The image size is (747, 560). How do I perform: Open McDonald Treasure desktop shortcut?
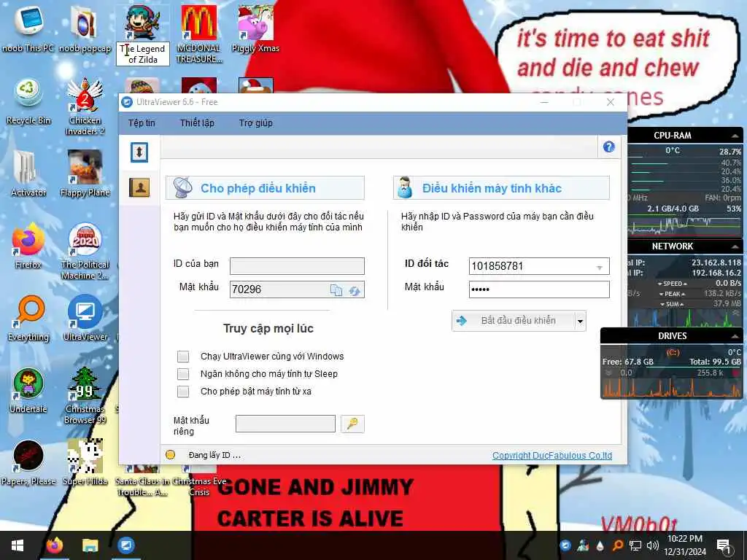click(198, 34)
